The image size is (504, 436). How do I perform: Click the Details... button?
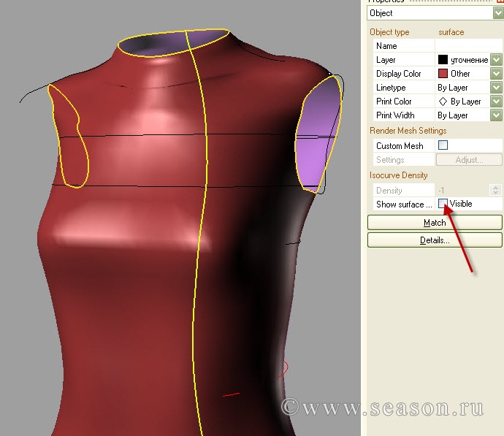[435, 240]
